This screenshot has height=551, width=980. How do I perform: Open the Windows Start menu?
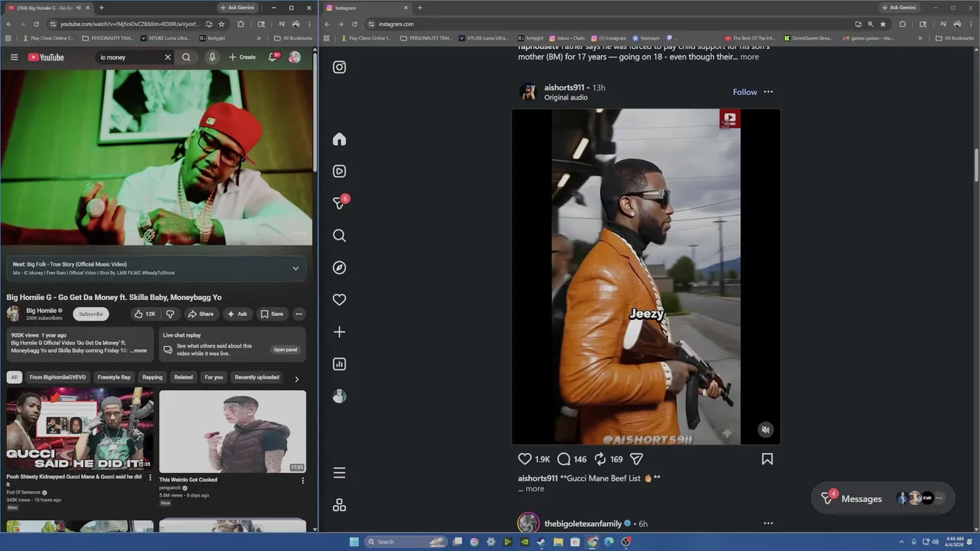coord(354,542)
